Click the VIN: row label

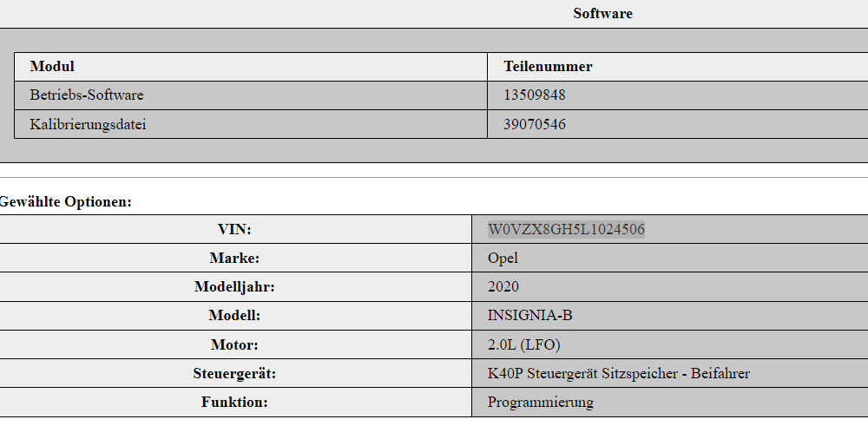tap(234, 229)
